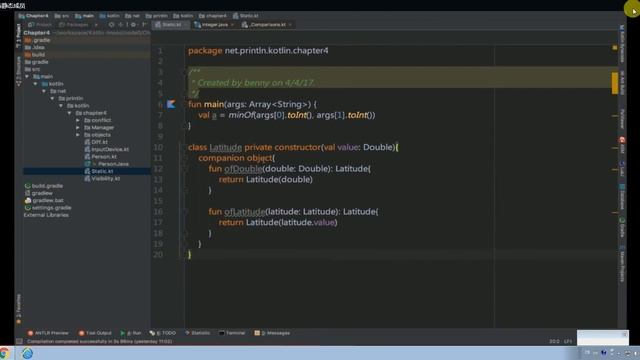640x360 pixels.
Task: Open the Statistic tool window
Action: 198,333
